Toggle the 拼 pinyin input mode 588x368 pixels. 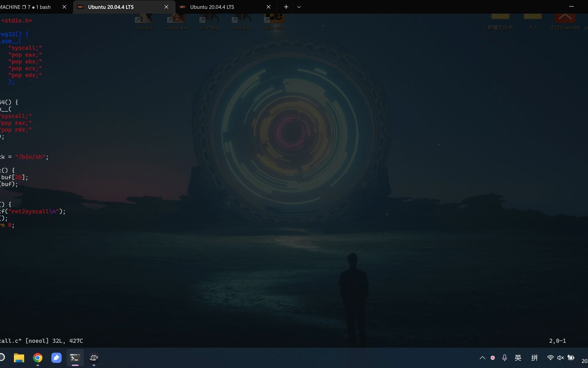click(535, 358)
